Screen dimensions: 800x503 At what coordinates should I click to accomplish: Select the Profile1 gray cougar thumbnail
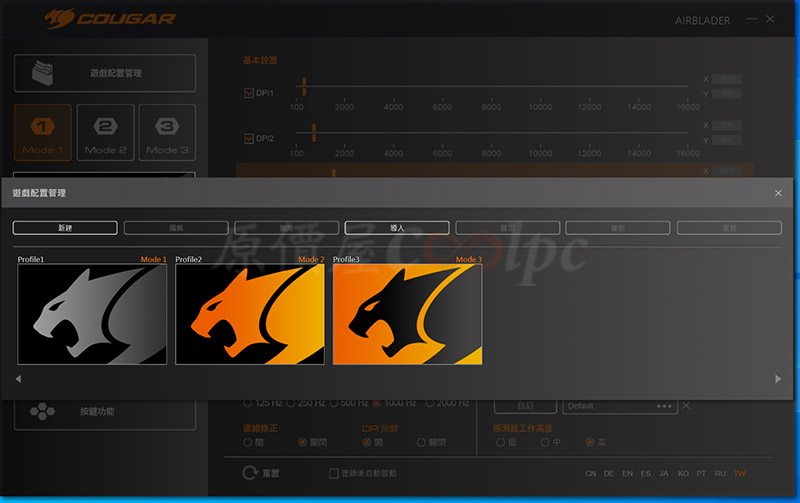point(92,314)
